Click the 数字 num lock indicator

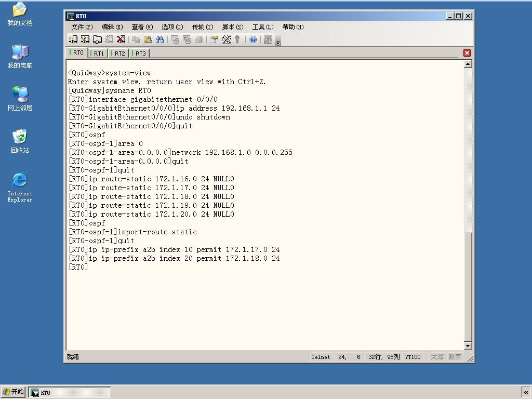pos(455,357)
